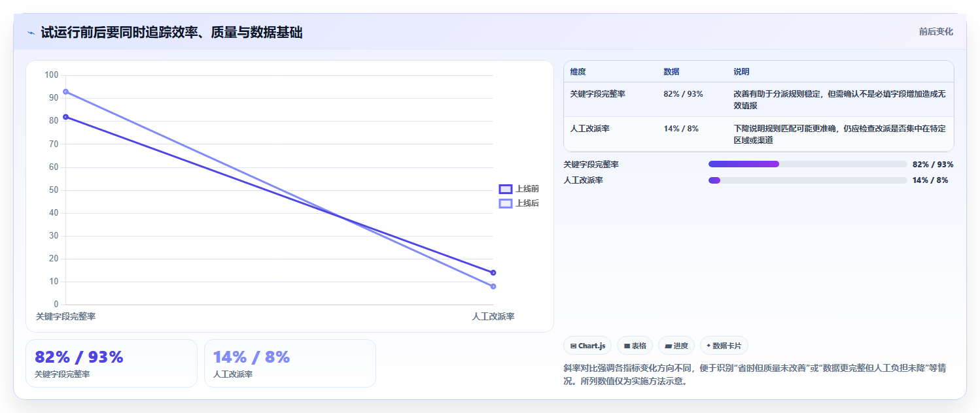Click the 关键字段完整率 x-axis label
Screen dimensions: 980x413
65,316
